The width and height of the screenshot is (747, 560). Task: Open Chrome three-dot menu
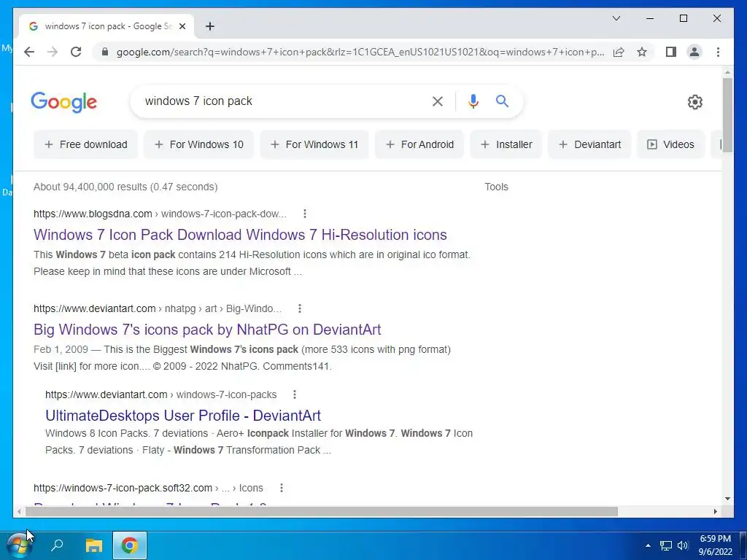[x=718, y=52]
